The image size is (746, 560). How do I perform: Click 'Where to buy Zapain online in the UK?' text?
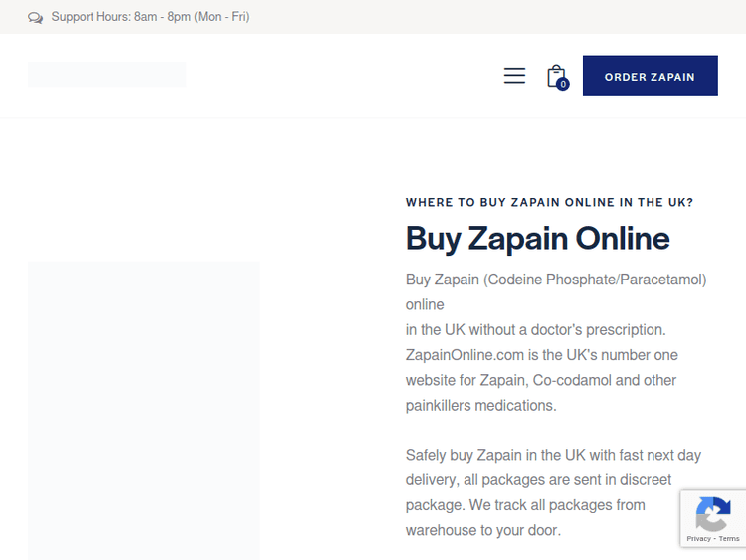point(549,202)
